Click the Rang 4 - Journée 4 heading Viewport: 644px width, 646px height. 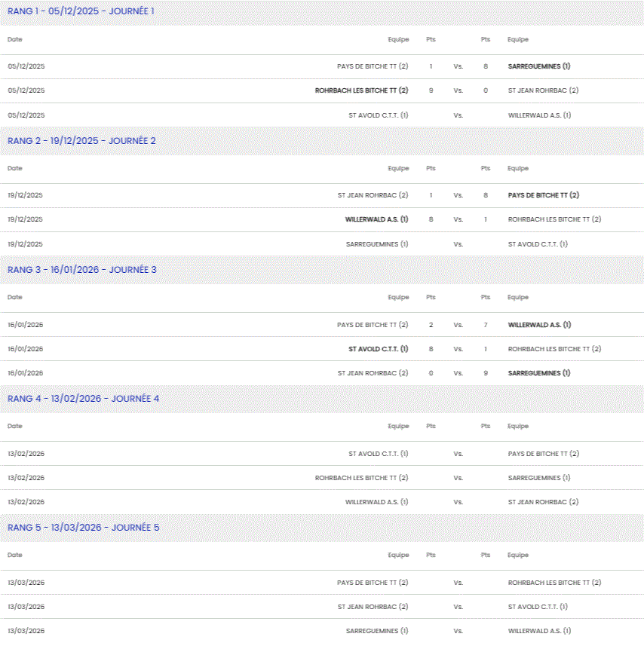tap(83, 398)
